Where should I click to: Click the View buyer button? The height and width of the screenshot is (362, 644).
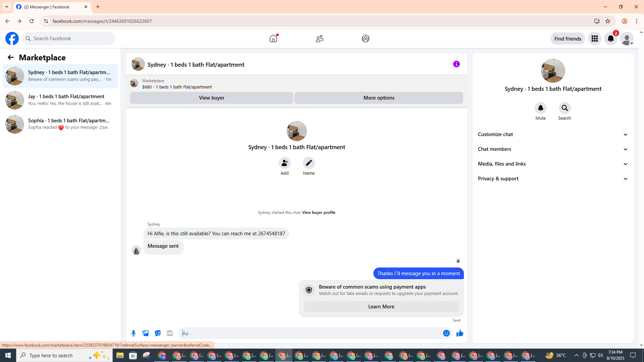[x=211, y=98]
